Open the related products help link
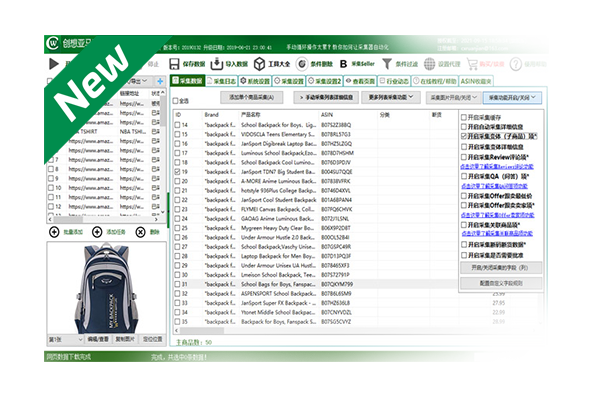The image size is (600, 400). click(497, 233)
